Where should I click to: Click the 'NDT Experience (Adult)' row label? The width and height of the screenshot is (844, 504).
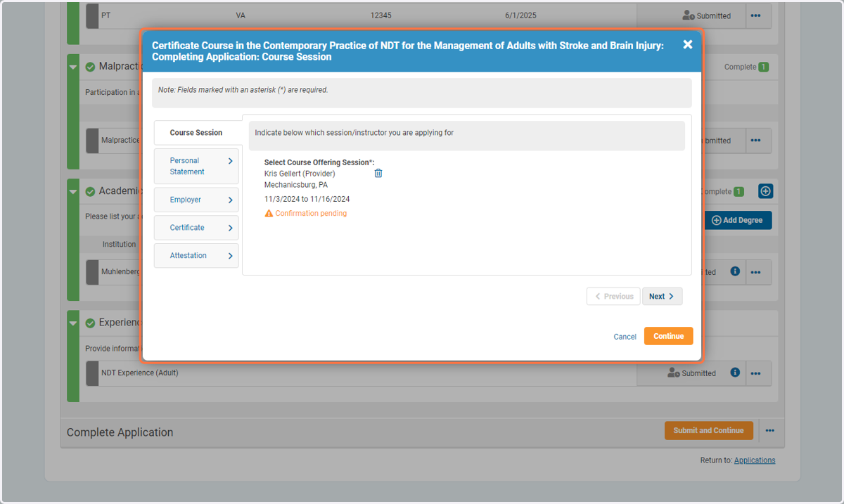(140, 373)
